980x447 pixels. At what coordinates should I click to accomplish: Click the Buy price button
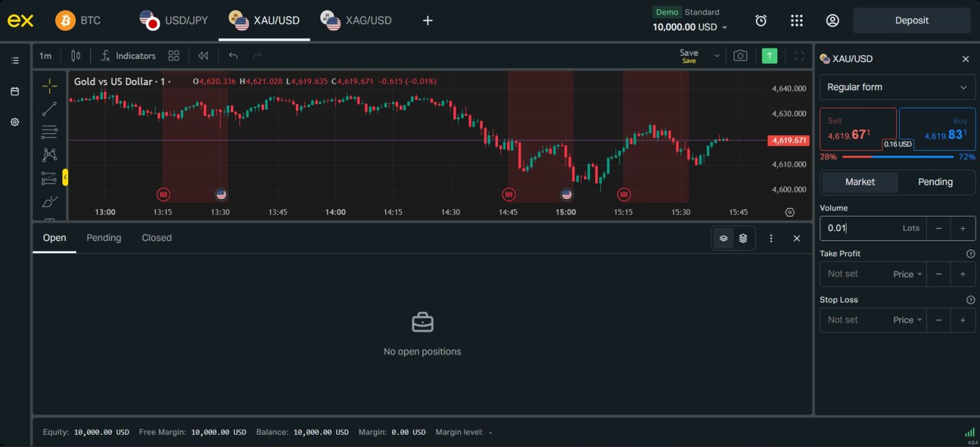[x=937, y=129]
